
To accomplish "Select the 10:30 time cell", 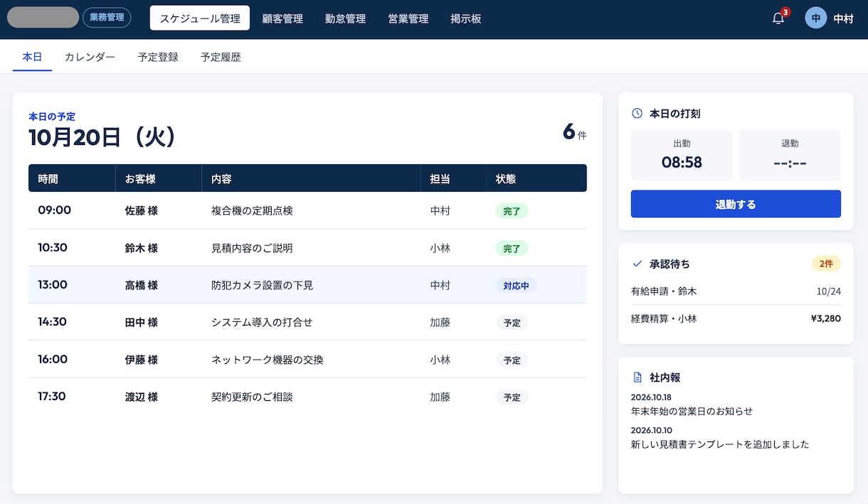I will pyautogui.click(x=53, y=247).
